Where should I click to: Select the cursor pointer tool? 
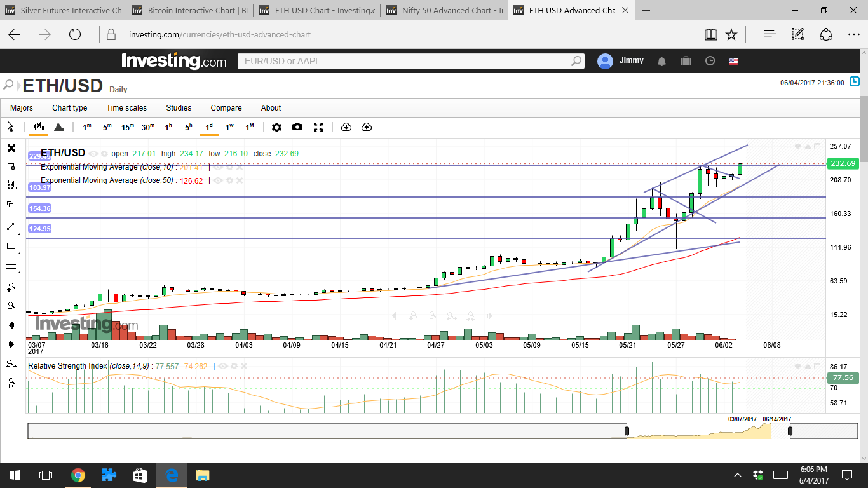coord(10,127)
